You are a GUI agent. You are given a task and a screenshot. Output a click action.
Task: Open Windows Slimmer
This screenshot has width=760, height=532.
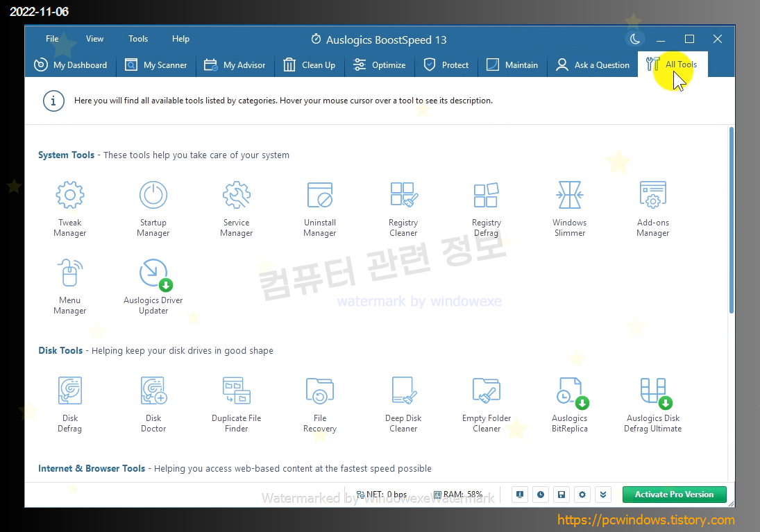click(x=570, y=209)
